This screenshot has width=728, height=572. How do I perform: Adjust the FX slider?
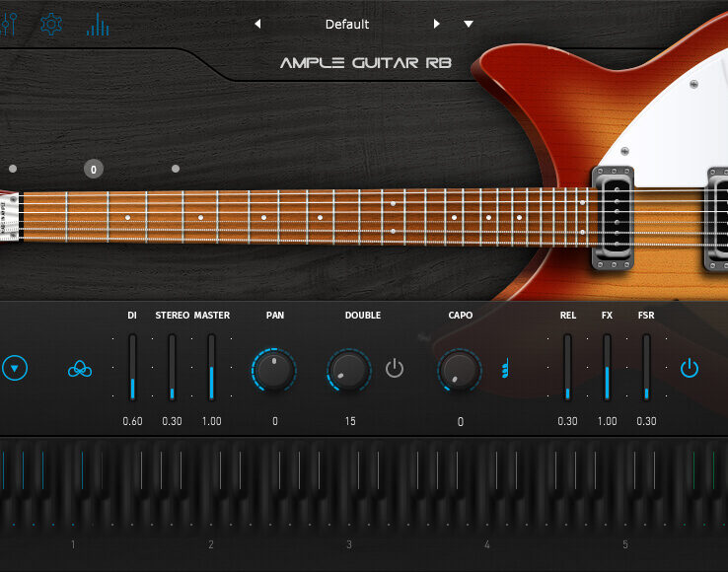pyautogui.click(x=607, y=367)
